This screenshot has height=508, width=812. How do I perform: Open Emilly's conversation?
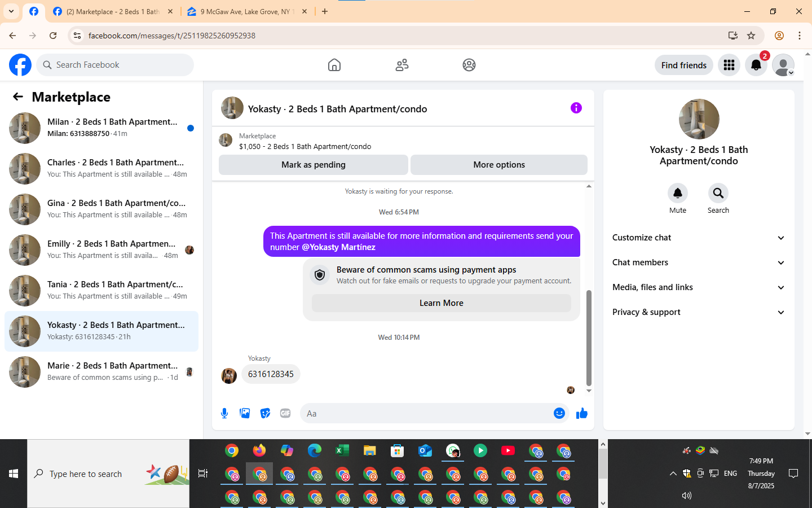[x=101, y=250]
